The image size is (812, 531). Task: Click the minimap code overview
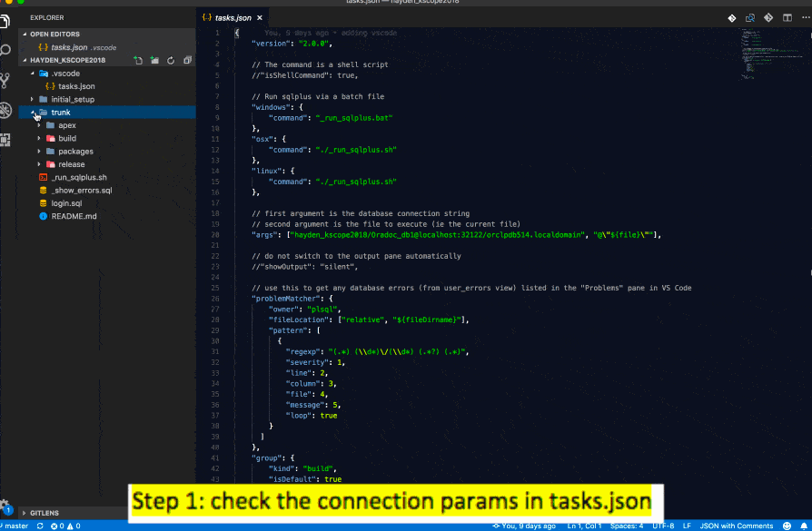point(772,54)
